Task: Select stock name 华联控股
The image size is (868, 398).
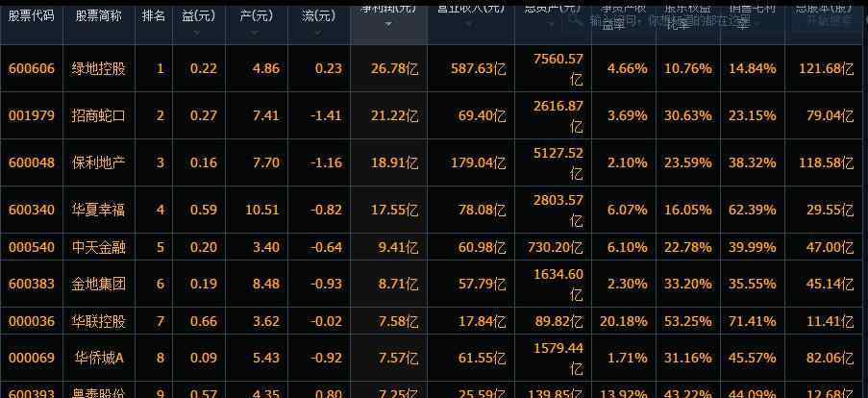Action: point(99,321)
